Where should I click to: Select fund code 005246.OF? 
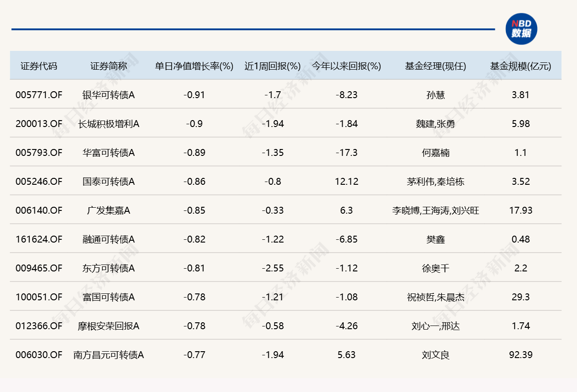[39, 182]
